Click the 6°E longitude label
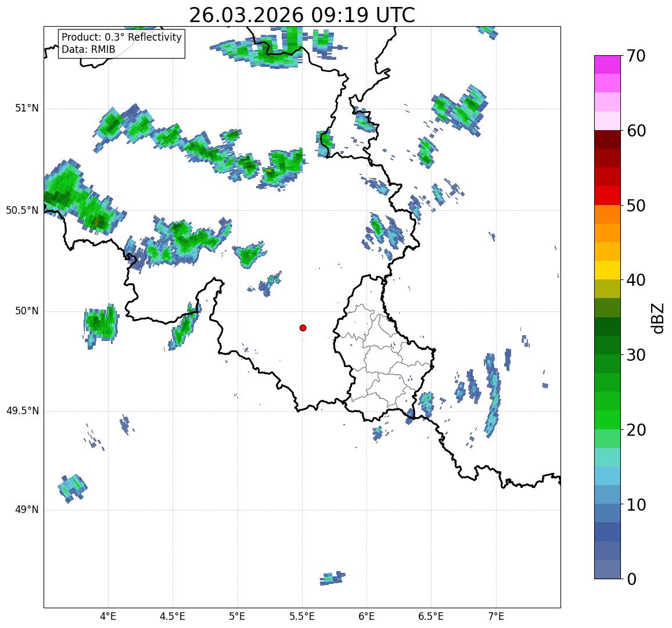 367,616
